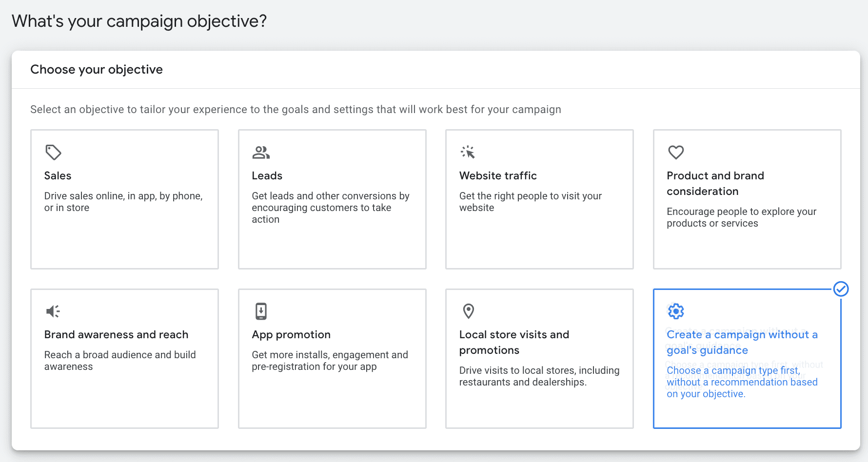This screenshot has width=868, height=462.
Task: Select the Sales objective title
Action: (x=58, y=176)
